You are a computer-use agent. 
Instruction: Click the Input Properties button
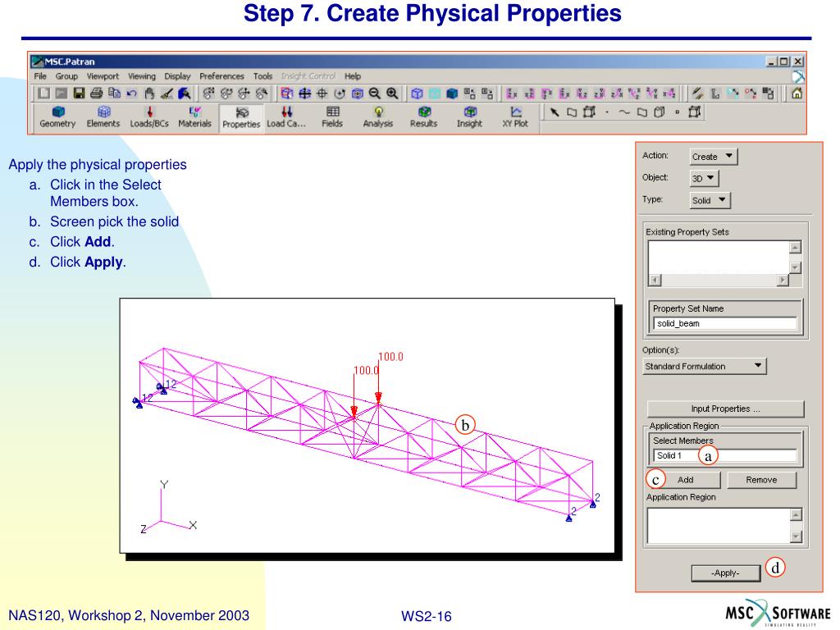725,409
